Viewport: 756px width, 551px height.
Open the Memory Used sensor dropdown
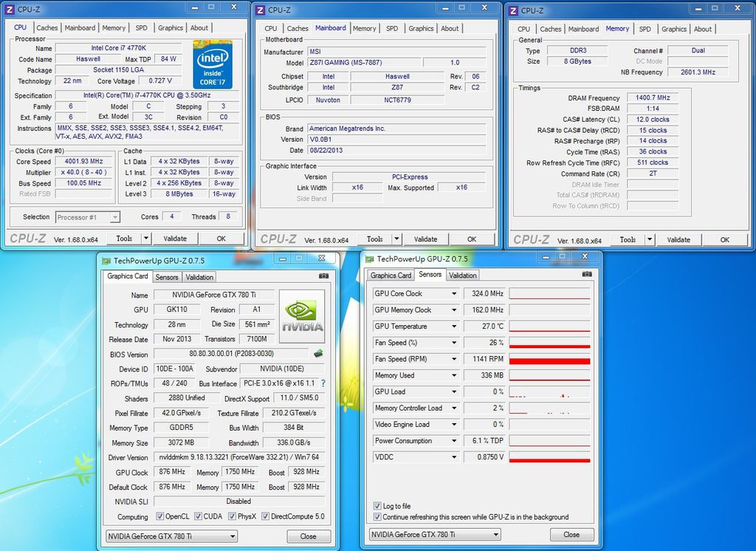click(x=454, y=375)
